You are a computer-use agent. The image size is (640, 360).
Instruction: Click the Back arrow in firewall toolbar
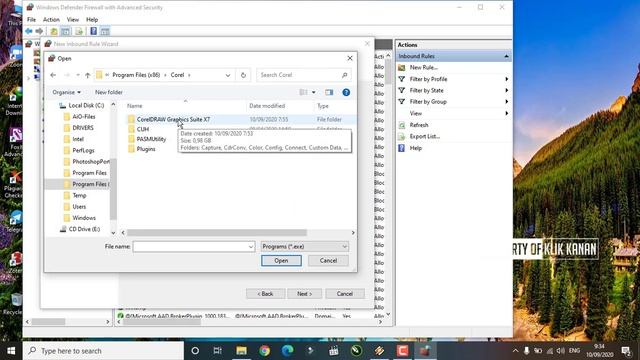coord(29,31)
